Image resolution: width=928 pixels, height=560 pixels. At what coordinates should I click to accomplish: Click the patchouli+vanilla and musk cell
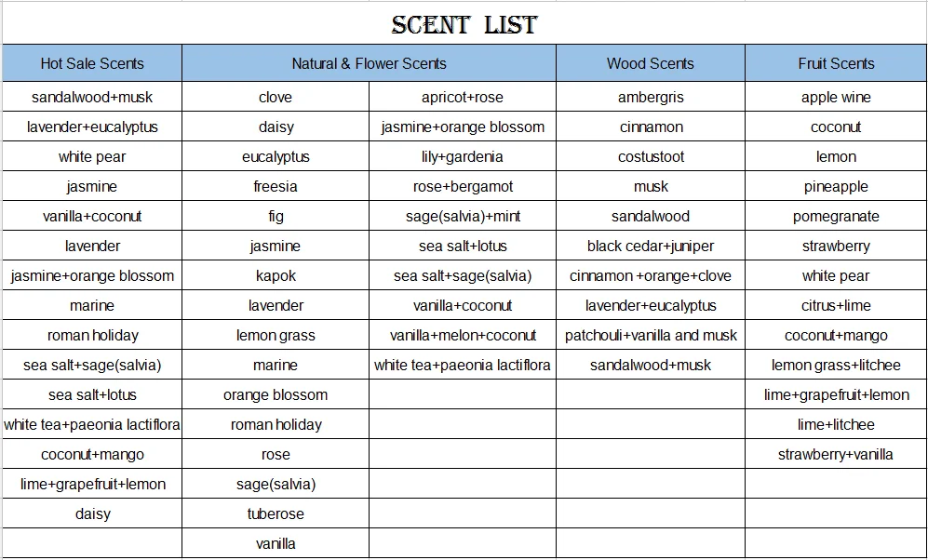[651, 335]
